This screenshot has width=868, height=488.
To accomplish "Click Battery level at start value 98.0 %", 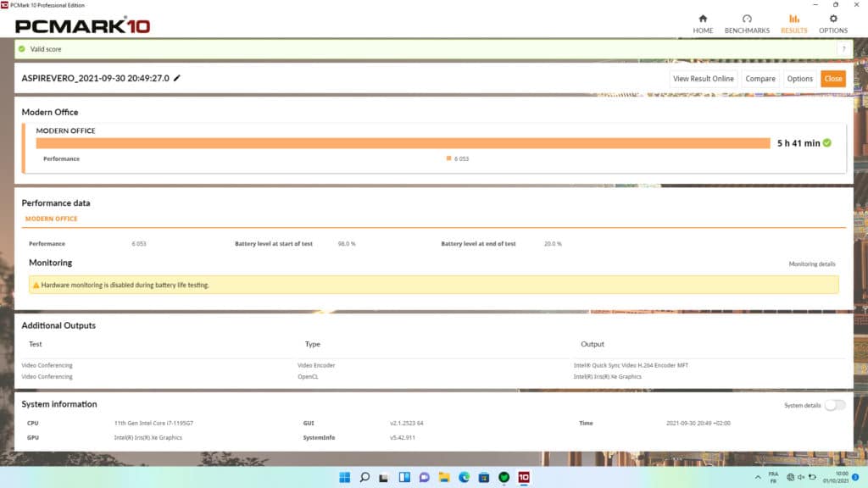I will 347,243.
